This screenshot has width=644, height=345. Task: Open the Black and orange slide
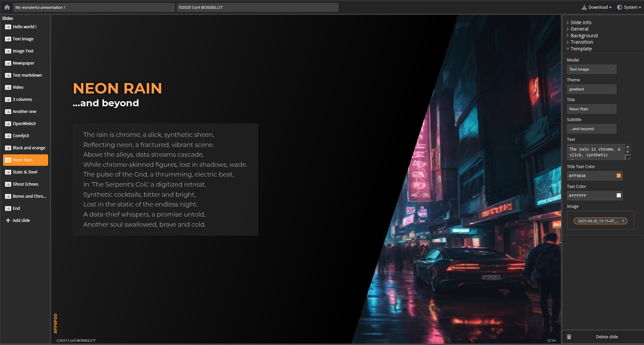pos(29,148)
